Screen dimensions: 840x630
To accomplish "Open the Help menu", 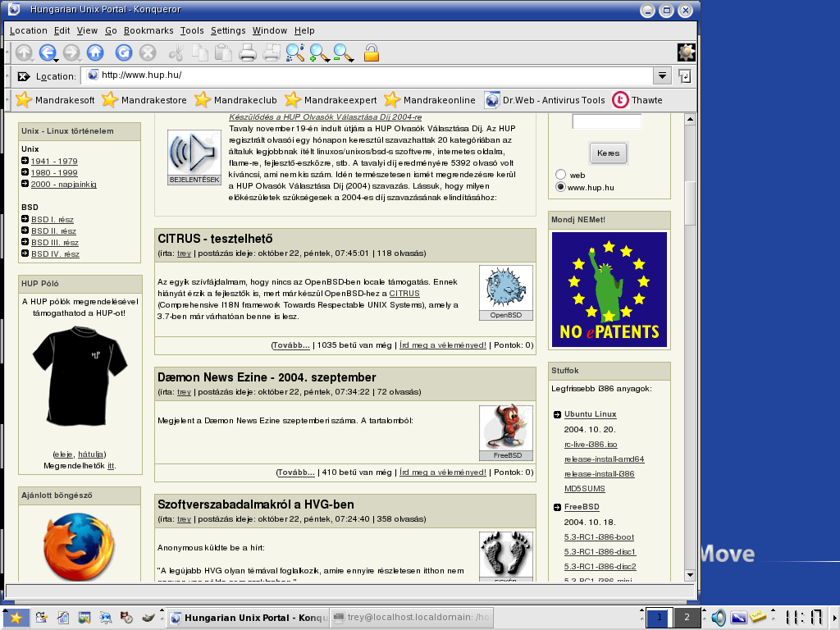I will (x=304, y=30).
